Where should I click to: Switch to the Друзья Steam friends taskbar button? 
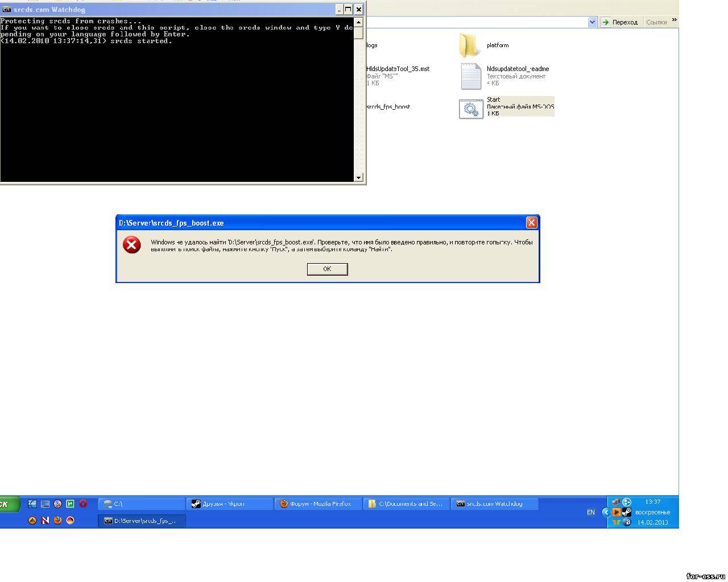coord(230,504)
